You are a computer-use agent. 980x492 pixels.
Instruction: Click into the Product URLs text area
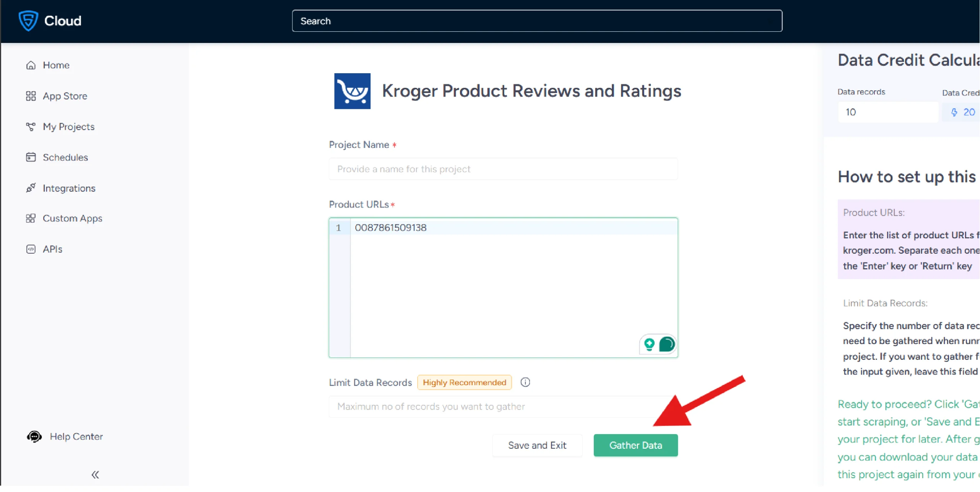point(503,288)
